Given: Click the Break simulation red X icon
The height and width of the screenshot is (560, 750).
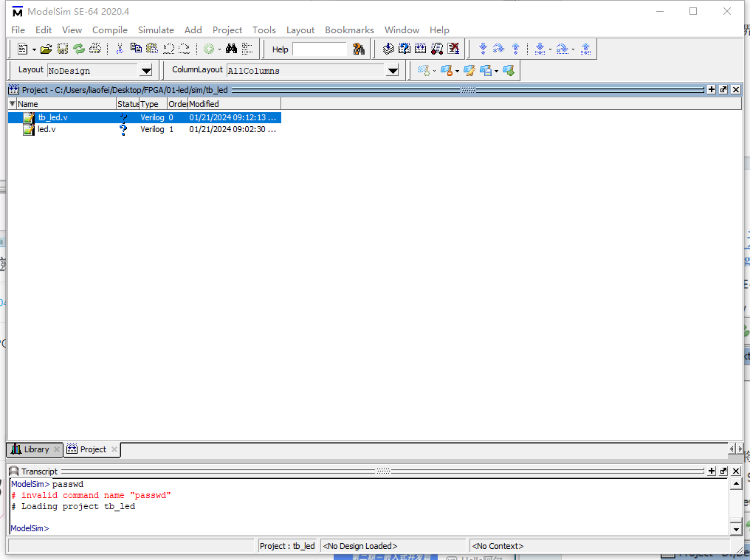Looking at the screenshot, I should pos(453,49).
